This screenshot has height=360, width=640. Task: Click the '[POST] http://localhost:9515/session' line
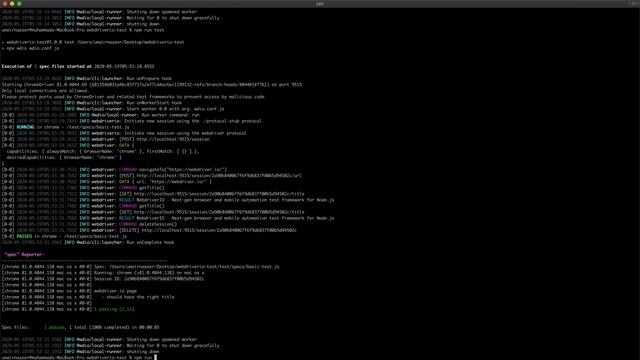point(105,139)
